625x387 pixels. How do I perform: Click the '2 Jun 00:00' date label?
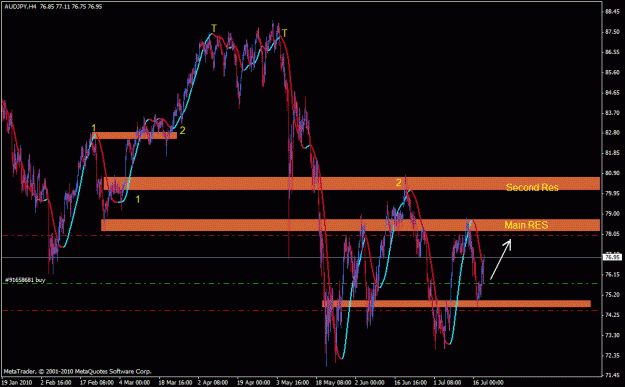369,383
